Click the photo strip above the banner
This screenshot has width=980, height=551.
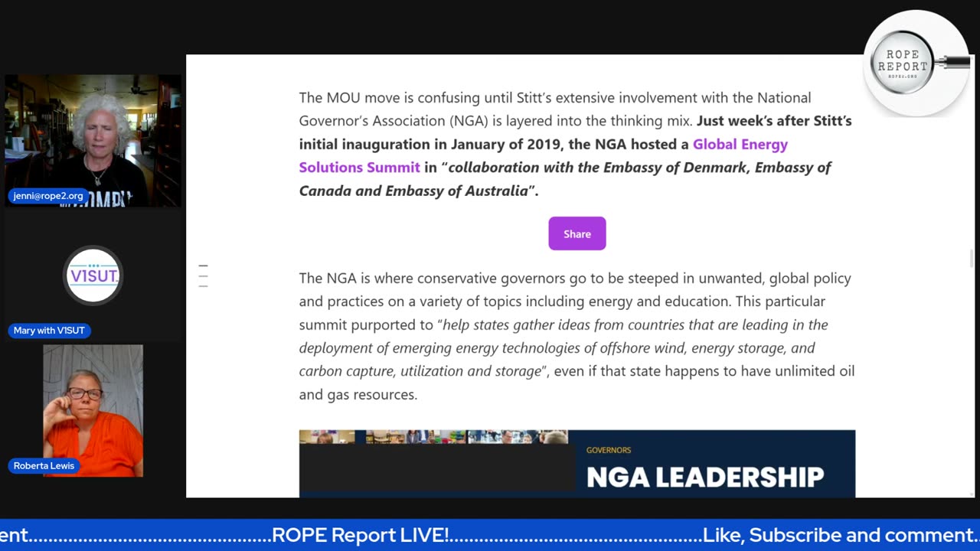433,437
